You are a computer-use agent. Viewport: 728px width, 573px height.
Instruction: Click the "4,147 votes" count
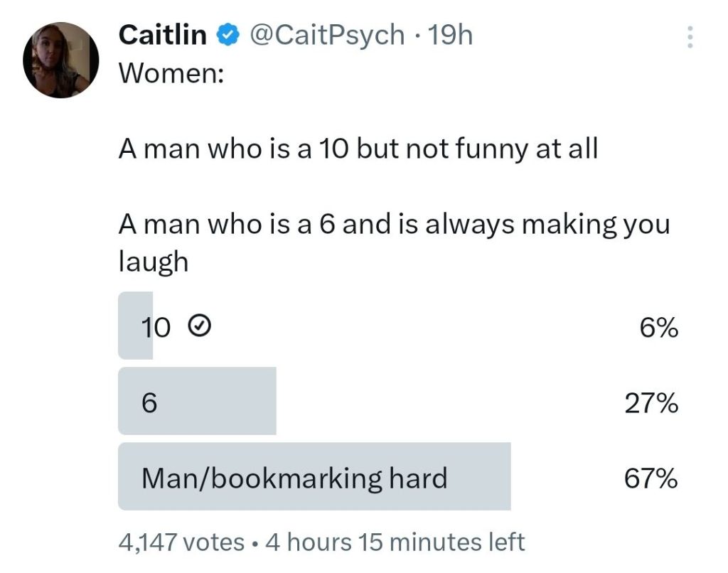(x=181, y=542)
